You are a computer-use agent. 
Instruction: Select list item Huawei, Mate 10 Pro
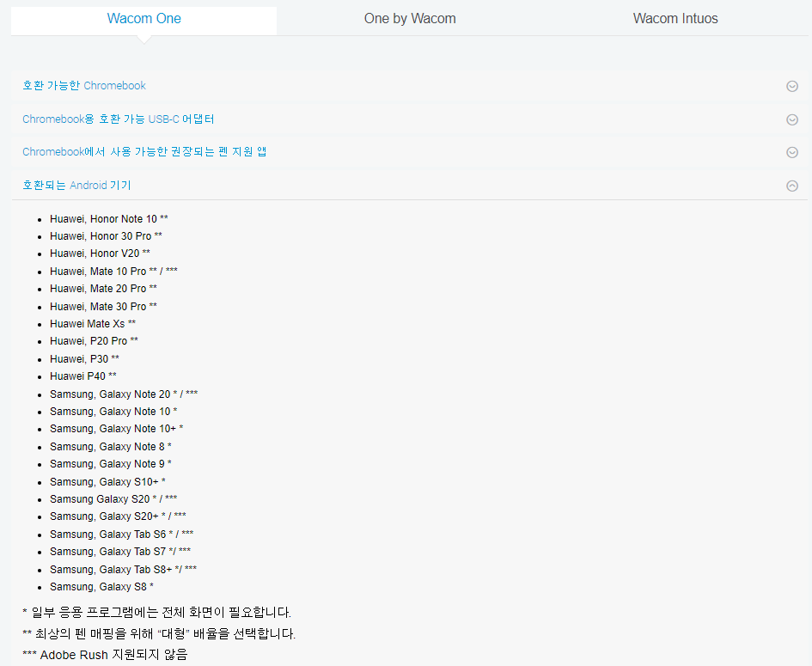point(114,272)
